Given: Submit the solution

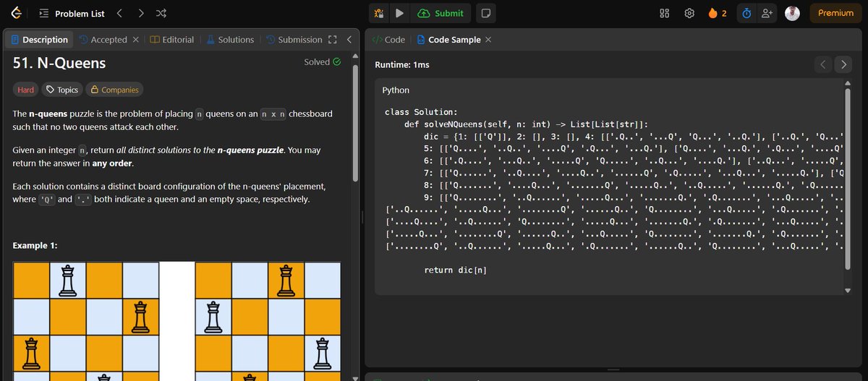Looking at the screenshot, I should 441,13.
